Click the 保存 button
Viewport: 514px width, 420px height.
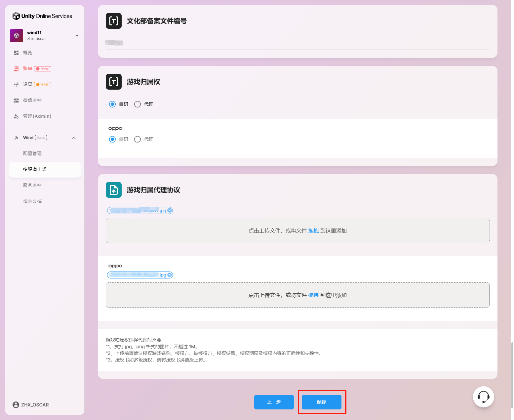(x=321, y=402)
